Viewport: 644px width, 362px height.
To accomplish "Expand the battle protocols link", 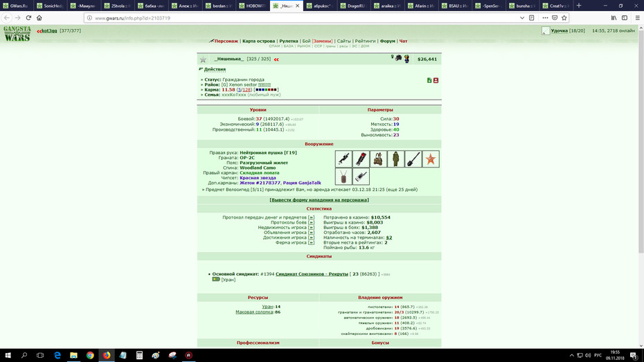I will pos(311,222).
